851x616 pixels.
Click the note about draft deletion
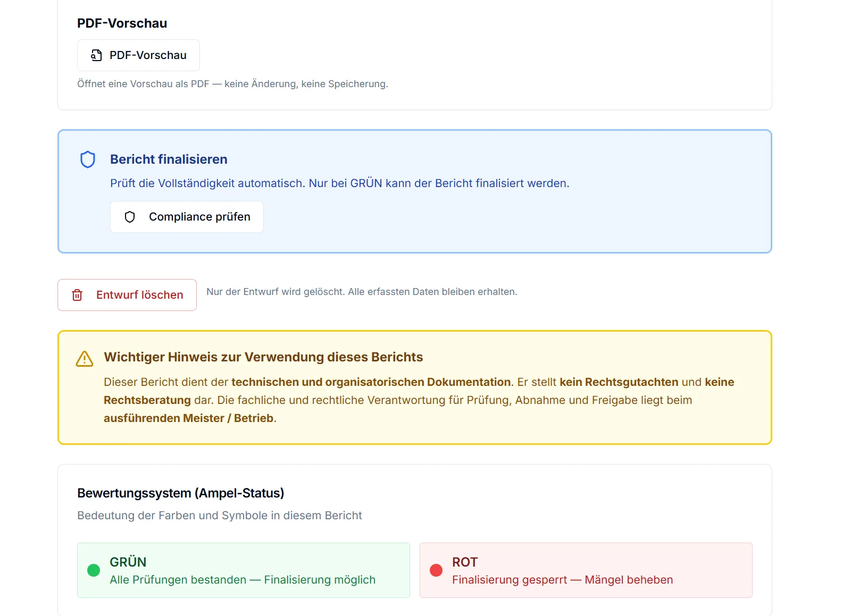[362, 292]
